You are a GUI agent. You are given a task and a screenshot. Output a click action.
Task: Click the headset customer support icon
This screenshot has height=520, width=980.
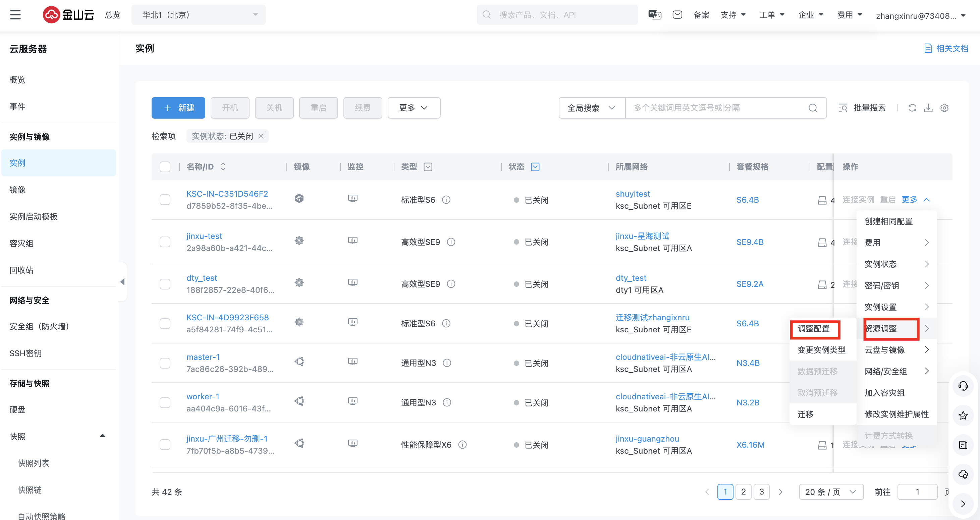[x=963, y=386]
